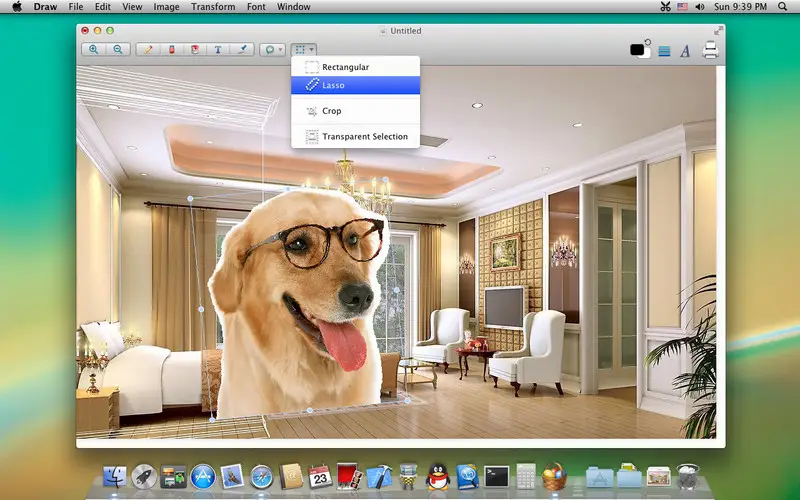Open App Store in the Dock
Viewport: 800px width, 500px height.
(203, 477)
